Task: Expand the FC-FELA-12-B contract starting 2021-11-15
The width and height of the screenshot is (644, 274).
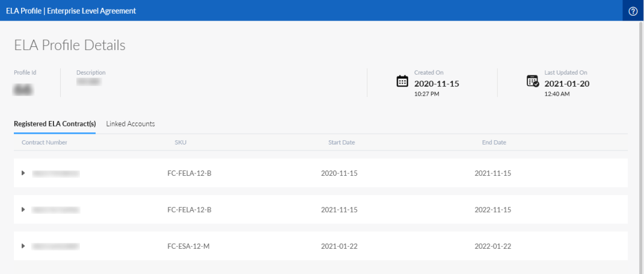Action: pos(23,210)
